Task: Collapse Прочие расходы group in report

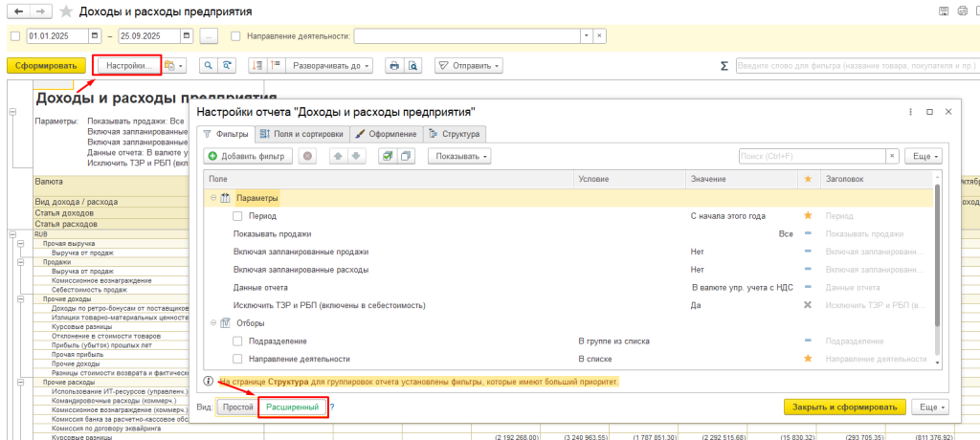Action: click(20, 382)
